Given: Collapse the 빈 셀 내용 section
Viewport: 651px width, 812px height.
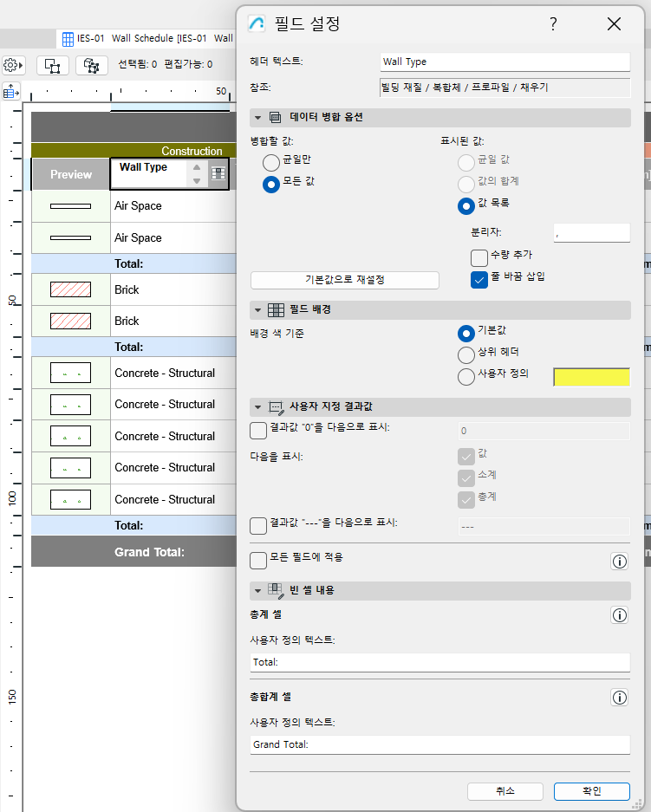Looking at the screenshot, I should pyautogui.click(x=258, y=591).
